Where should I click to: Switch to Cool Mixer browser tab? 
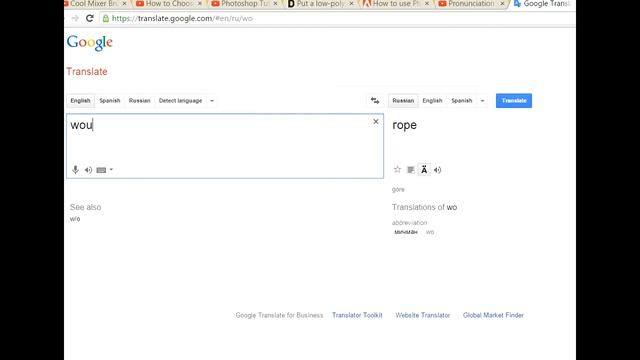(x=94, y=4)
